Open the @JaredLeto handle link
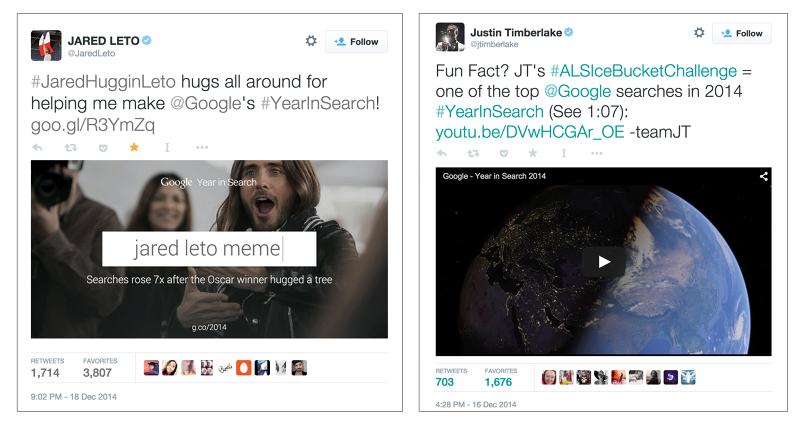The width and height of the screenshot is (800, 427). (91, 53)
